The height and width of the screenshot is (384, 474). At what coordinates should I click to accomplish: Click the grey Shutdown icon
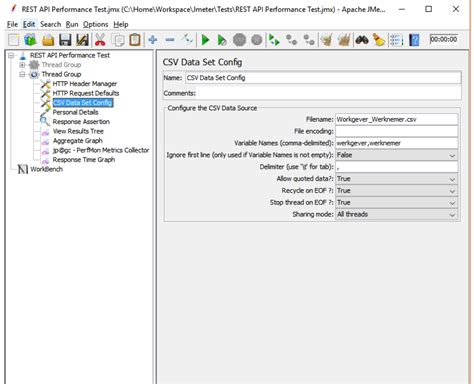pyautogui.click(x=257, y=40)
